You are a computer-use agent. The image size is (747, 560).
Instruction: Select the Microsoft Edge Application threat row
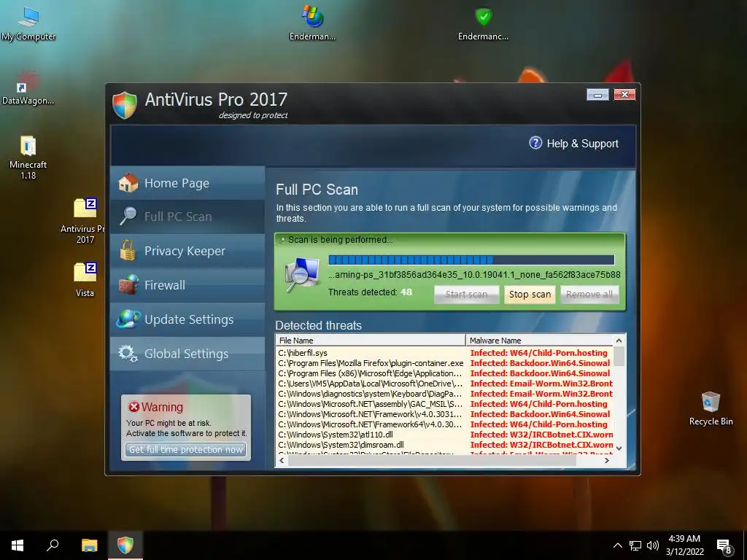(x=444, y=373)
